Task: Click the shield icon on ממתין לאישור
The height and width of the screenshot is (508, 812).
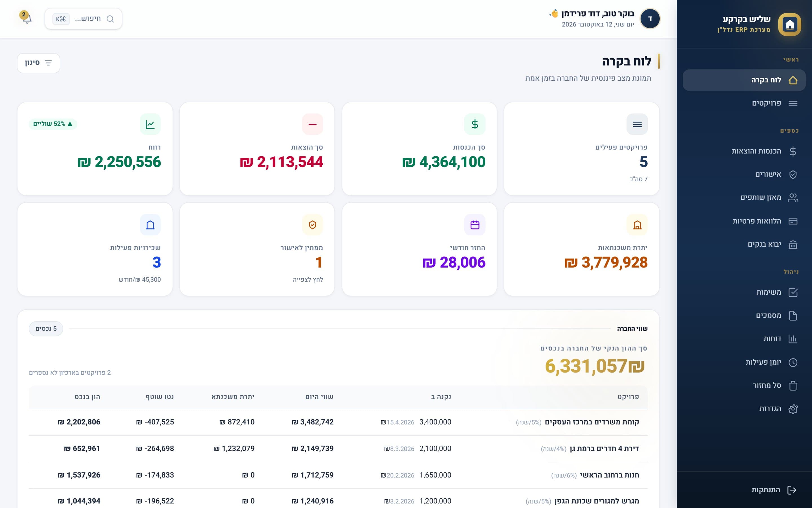Action: (312, 225)
